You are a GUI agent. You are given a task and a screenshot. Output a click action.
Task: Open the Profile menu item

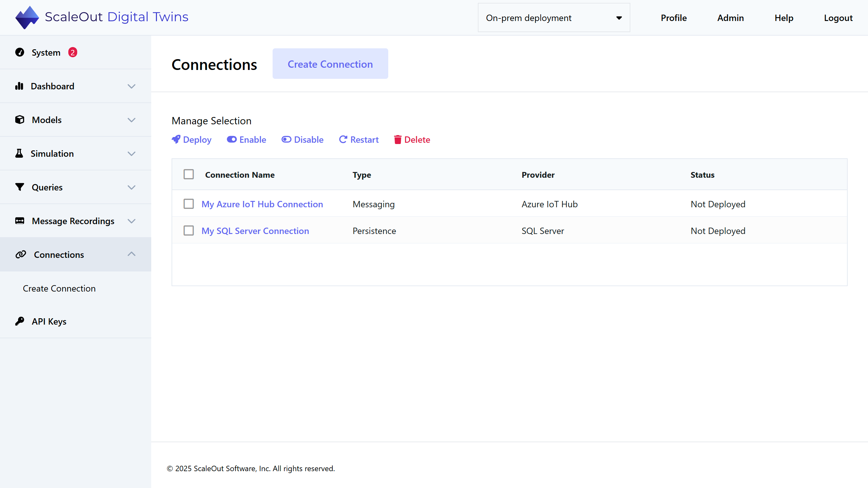[674, 18]
